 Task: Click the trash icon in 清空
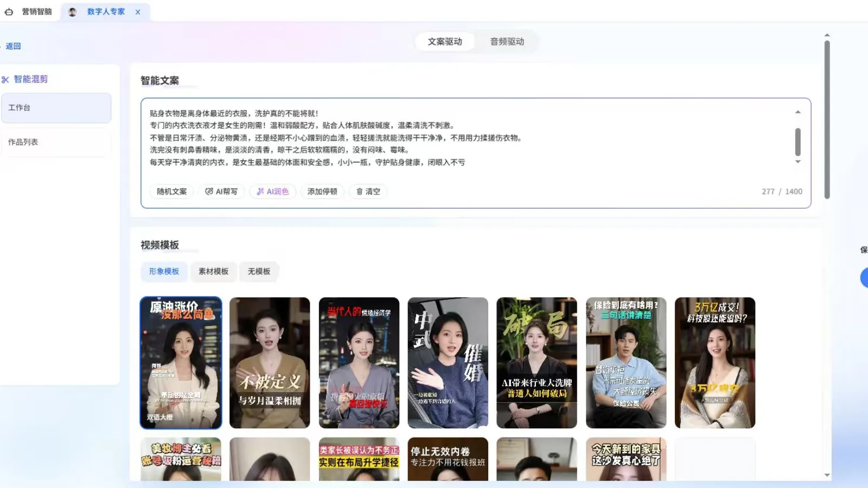359,191
